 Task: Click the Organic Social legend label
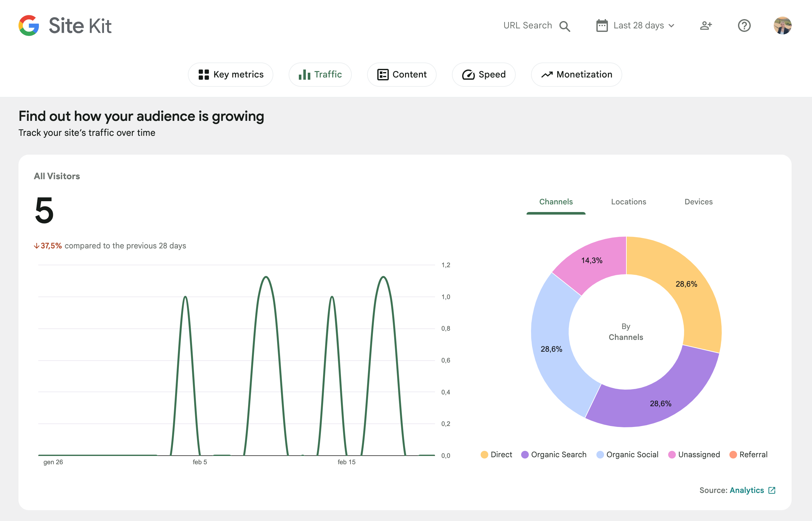(x=632, y=455)
